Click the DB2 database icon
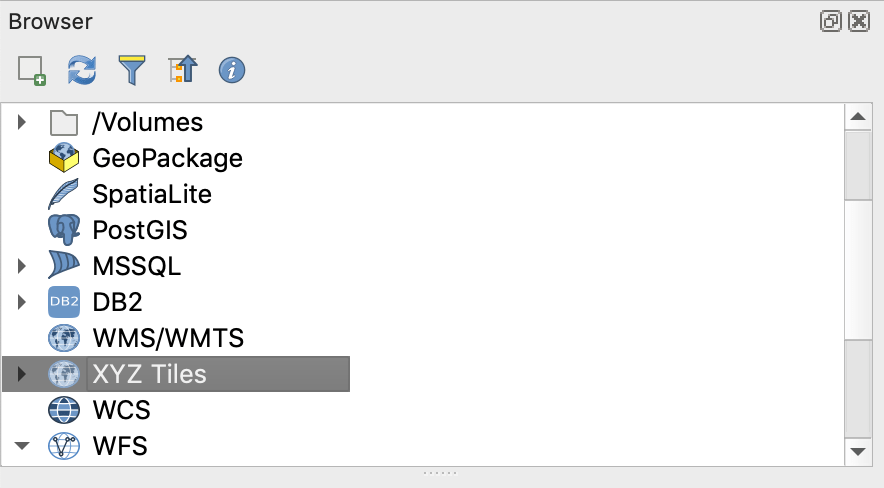This screenshot has height=488, width=884. 64,302
